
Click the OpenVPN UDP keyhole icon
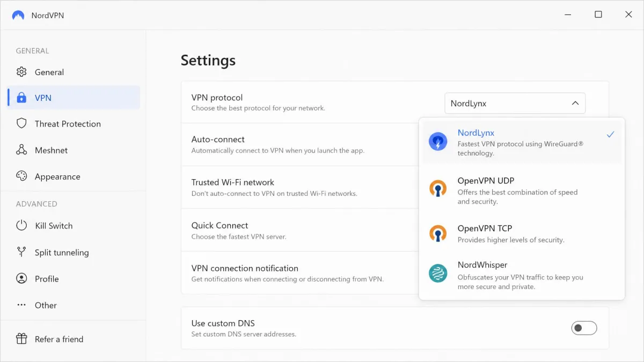pyautogui.click(x=438, y=188)
